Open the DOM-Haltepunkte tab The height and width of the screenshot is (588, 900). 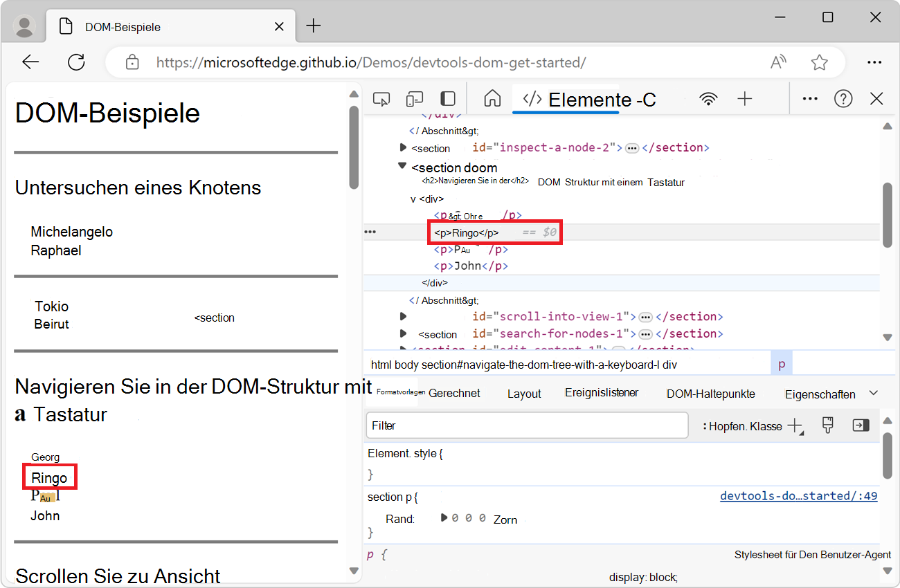tap(710, 393)
